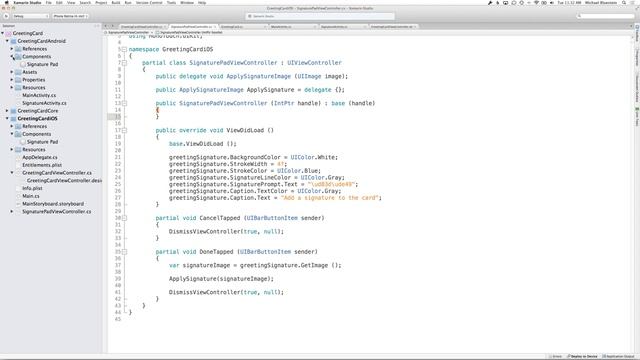Click the Spotlight search icon in menu bar
The width and height of the screenshot is (640, 360).
click(x=624, y=2)
